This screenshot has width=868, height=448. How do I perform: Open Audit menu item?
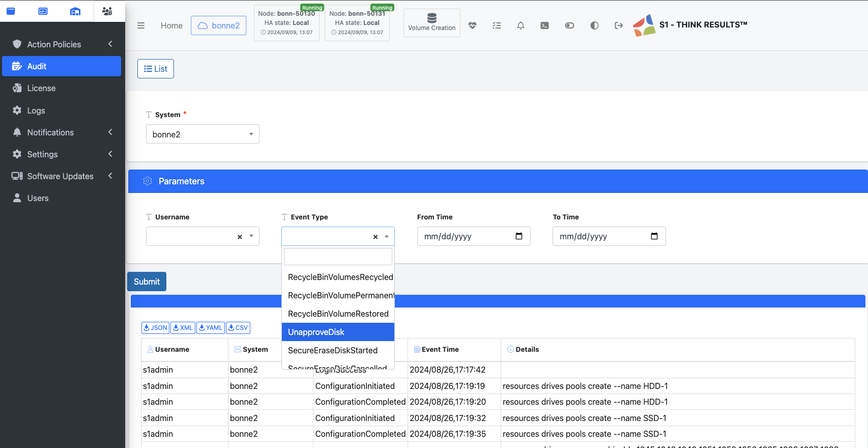tap(62, 66)
